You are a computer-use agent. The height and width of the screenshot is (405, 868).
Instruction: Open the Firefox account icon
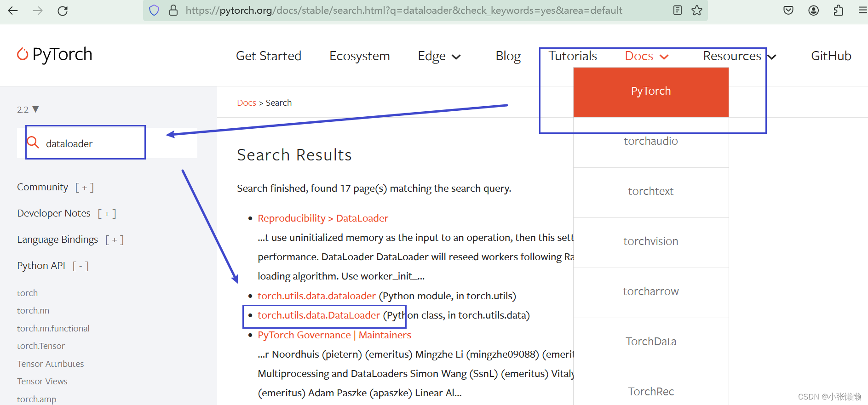click(x=813, y=10)
